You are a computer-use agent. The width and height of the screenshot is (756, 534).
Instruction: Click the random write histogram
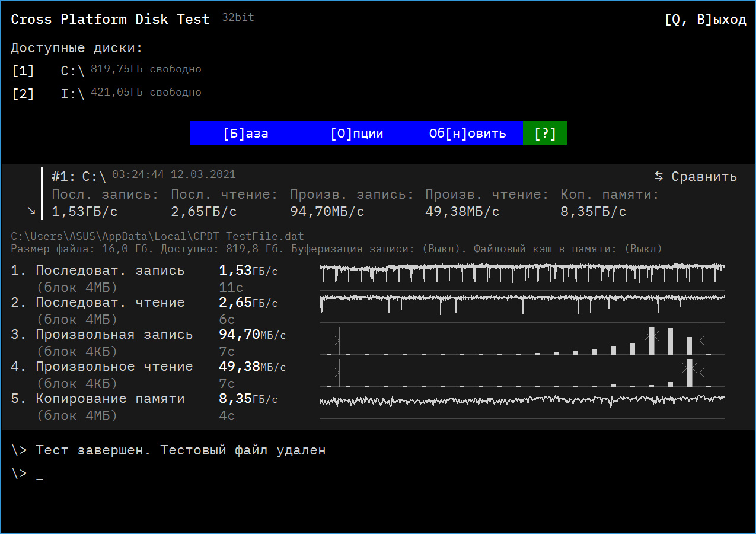pyautogui.click(x=522, y=340)
